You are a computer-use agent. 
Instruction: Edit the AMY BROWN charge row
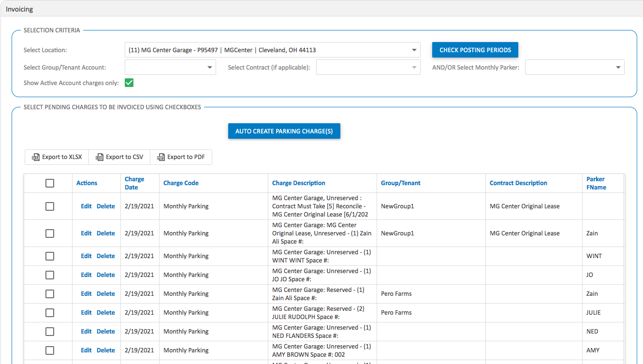[86, 350]
